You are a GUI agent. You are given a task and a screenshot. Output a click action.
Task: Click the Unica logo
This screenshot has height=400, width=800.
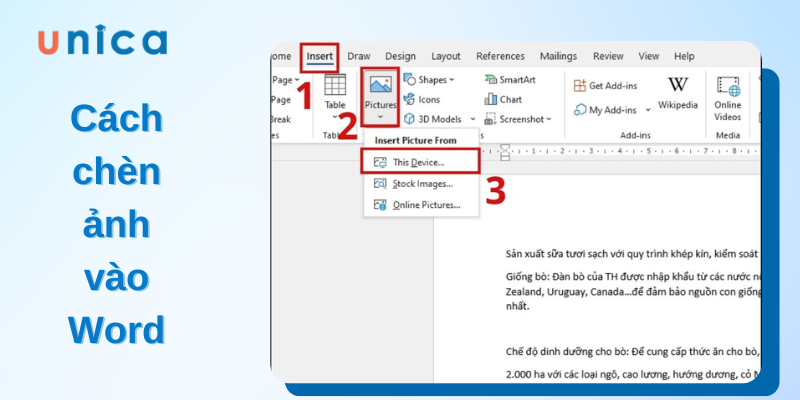(x=103, y=41)
